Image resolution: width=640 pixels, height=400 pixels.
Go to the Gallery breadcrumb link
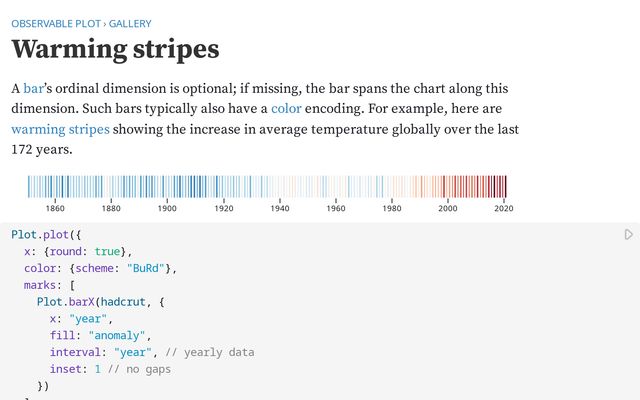click(130, 22)
